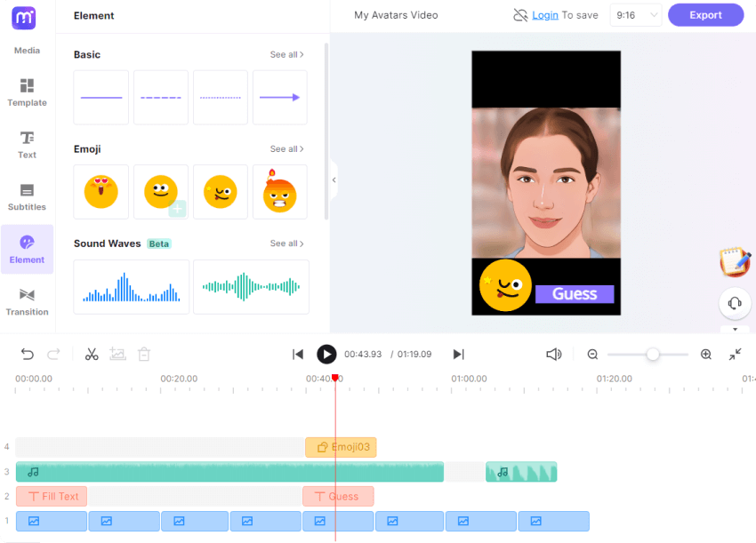Screen dimensions: 756x543
Task: Click the Export button
Action: tap(705, 15)
